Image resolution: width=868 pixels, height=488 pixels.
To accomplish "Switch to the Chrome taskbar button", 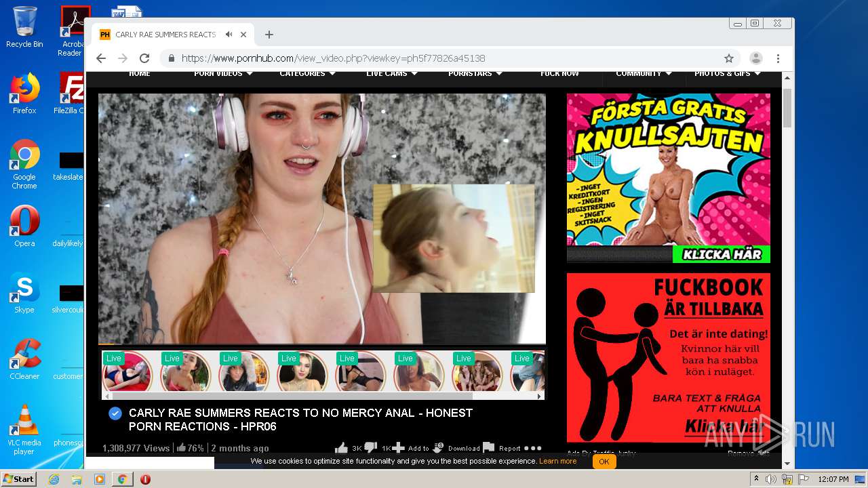I will (x=123, y=479).
